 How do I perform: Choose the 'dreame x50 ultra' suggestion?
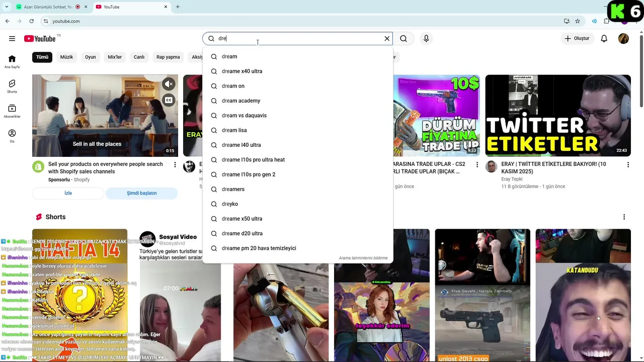coord(297,219)
